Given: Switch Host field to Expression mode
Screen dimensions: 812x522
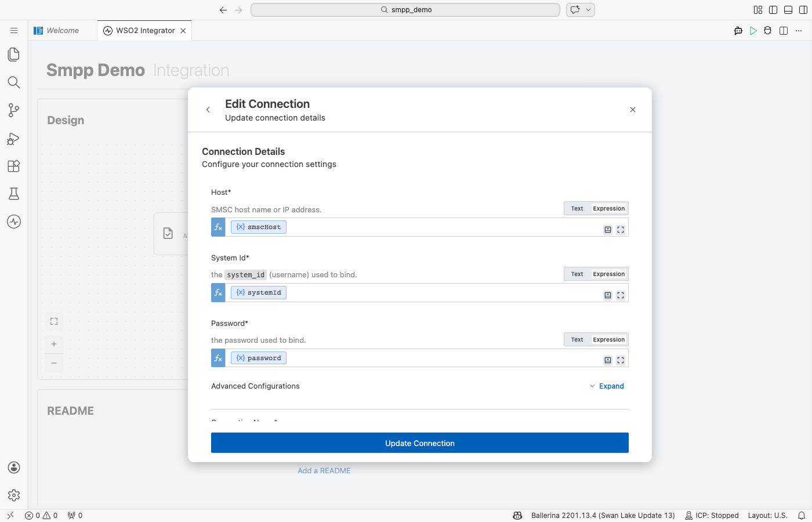Looking at the screenshot, I should (609, 209).
